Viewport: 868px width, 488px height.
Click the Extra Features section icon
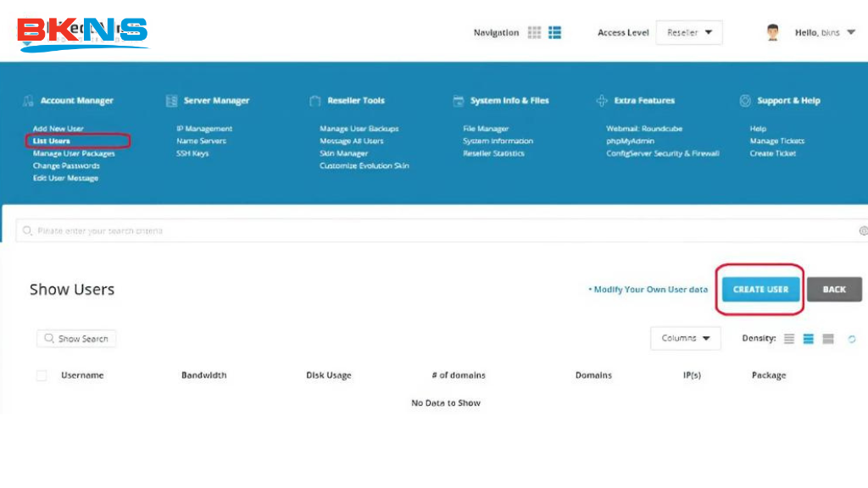(602, 101)
